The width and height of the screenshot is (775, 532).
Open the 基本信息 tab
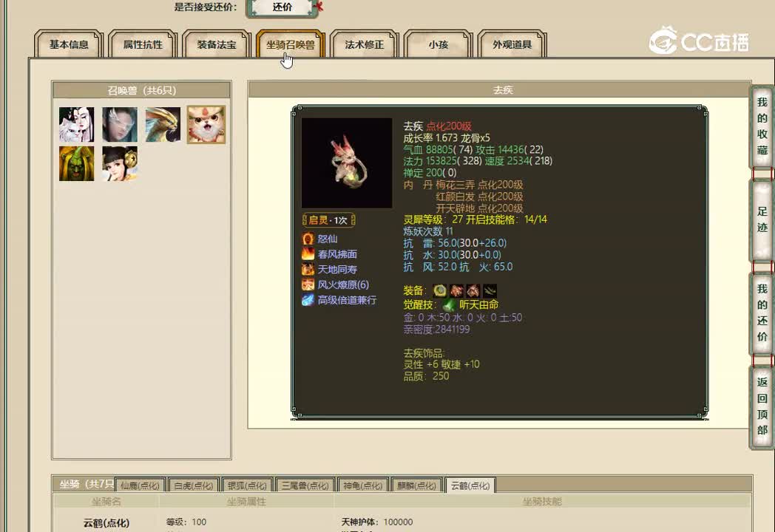[x=69, y=44]
